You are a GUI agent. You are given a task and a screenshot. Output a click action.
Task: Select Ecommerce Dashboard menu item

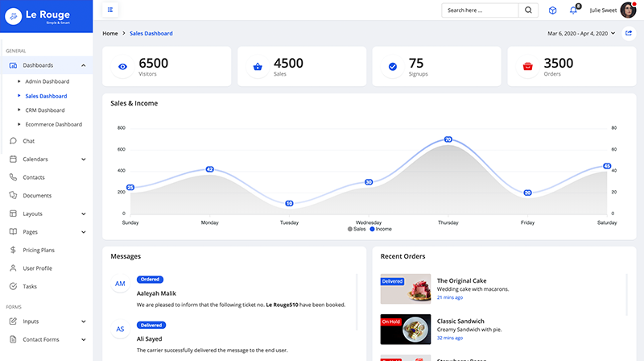(x=54, y=125)
